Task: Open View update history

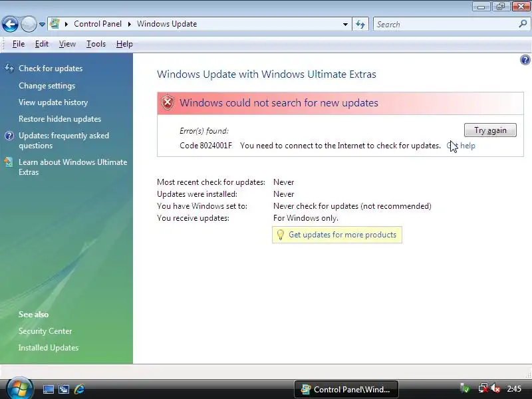Action: coord(53,102)
